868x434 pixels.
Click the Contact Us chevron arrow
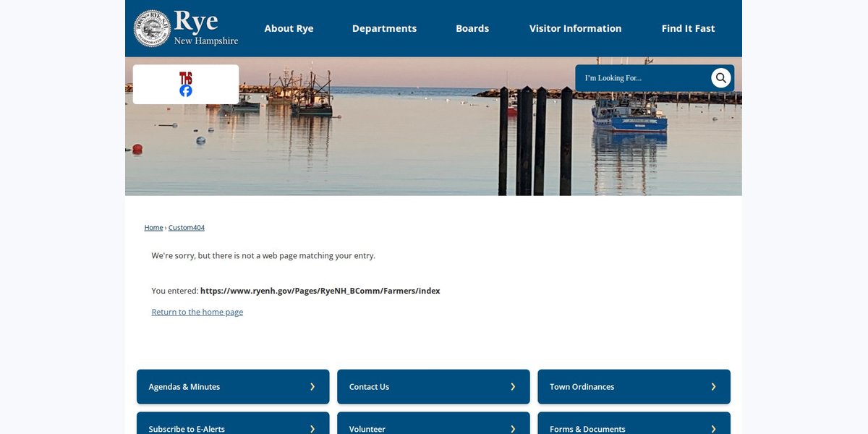[513, 387]
